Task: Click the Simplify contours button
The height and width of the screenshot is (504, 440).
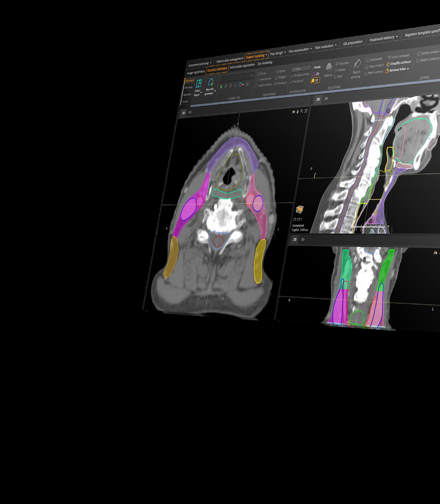Action: (x=399, y=63)
